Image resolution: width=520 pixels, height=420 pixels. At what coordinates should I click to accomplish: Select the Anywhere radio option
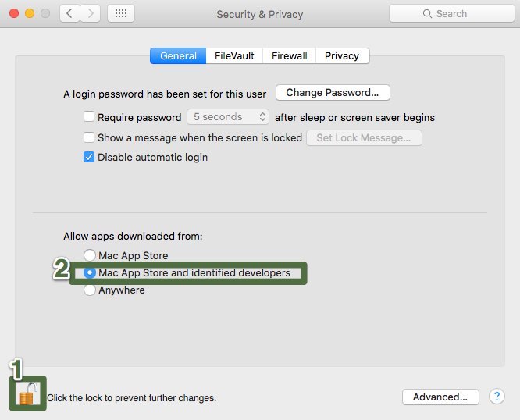point(90,290)
